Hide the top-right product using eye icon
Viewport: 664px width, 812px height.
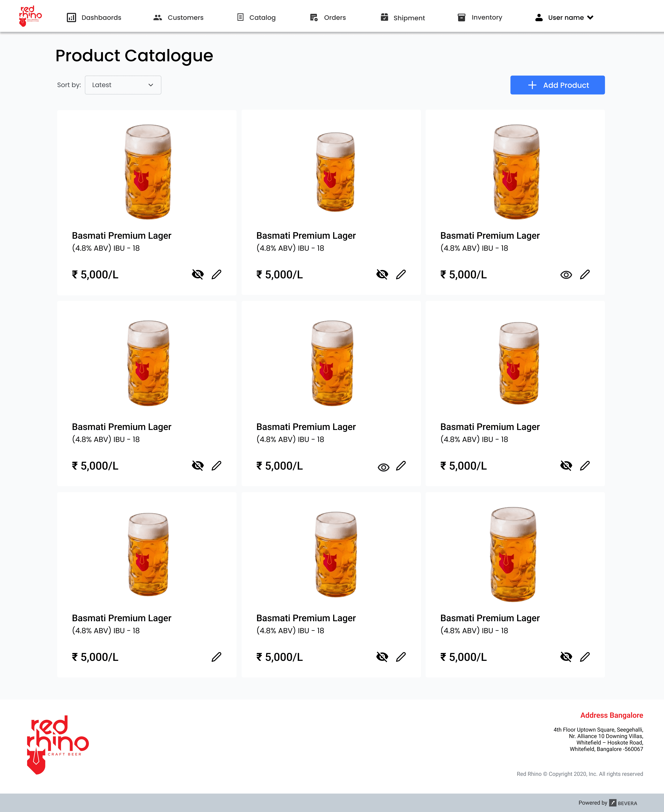point(566,275)
